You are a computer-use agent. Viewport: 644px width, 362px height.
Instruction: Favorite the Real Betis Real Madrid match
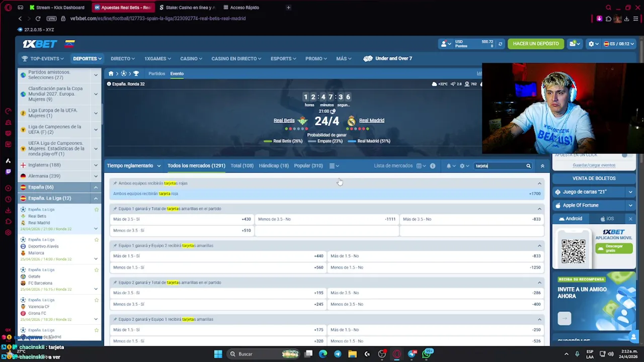pos(97,210)
